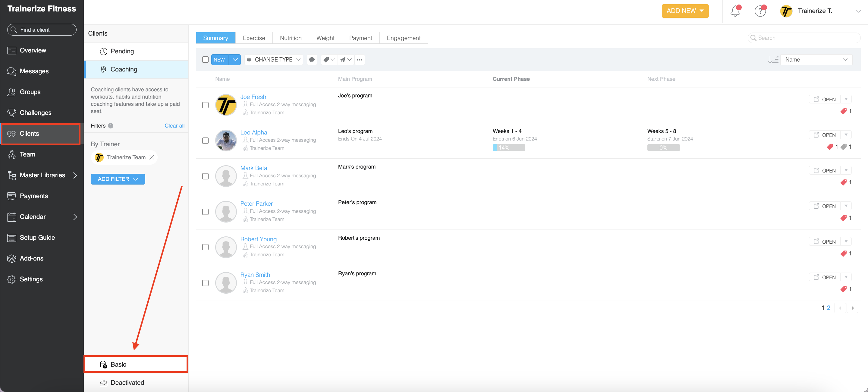
Task: Open the CHANGE TYPE dropdown
Action: tap(274, 60)
